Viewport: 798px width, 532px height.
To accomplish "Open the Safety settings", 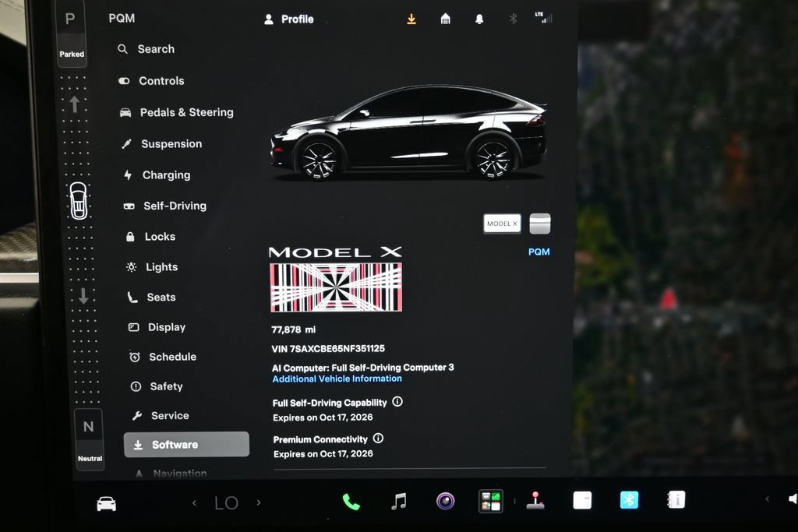I will 157,386.
